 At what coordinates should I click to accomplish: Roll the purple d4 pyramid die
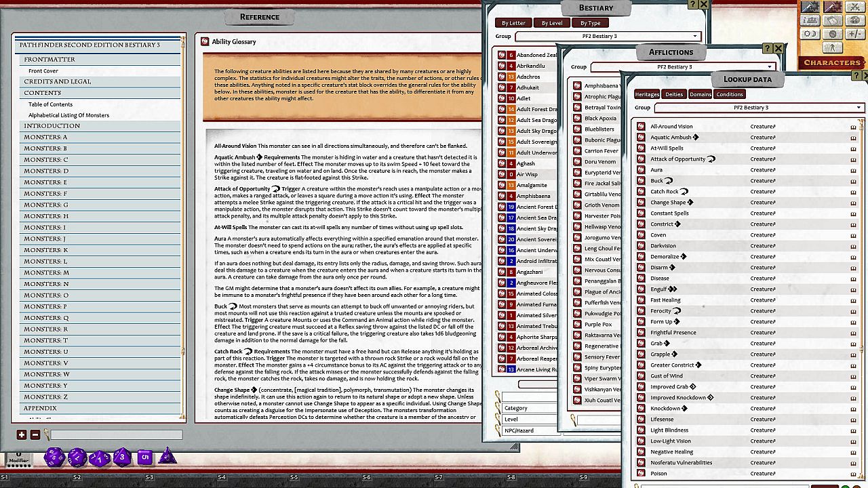[x=167, y=456]
